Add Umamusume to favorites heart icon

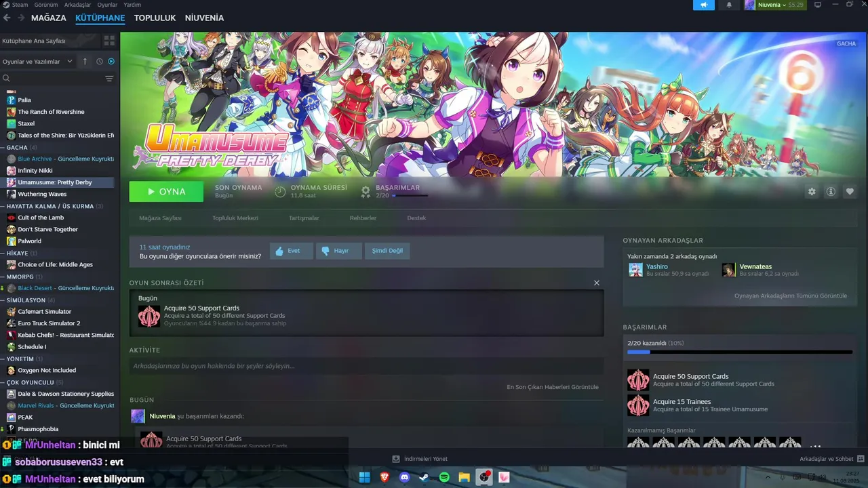[x=850, y=192]
